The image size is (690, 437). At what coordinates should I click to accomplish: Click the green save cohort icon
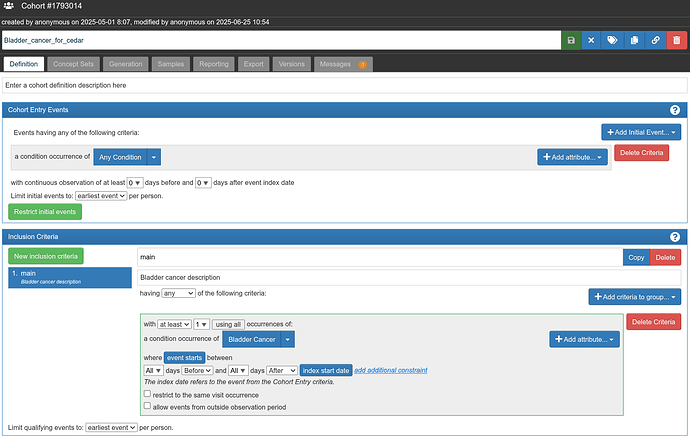(571, 40)
